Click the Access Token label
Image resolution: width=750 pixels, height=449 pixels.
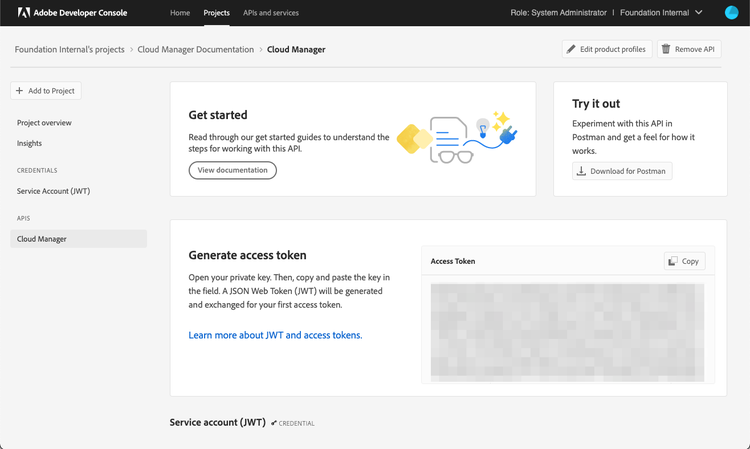[x=452, y=261]
